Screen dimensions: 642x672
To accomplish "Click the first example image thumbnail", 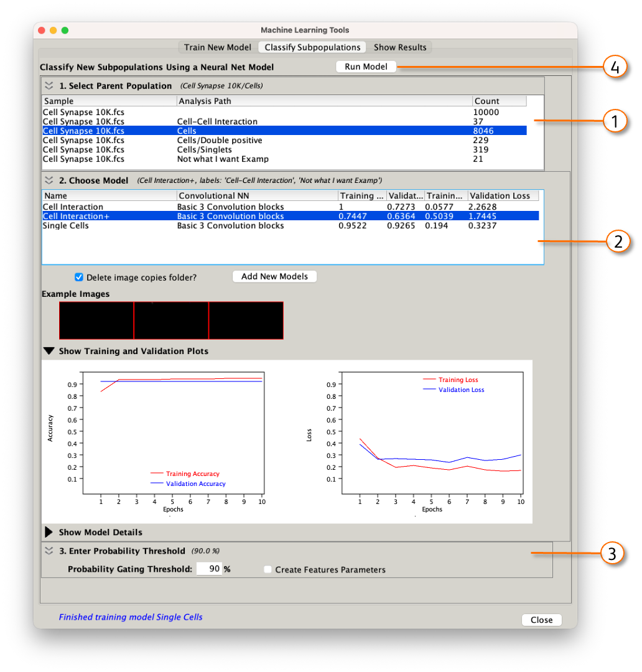I will pos(96,320).
